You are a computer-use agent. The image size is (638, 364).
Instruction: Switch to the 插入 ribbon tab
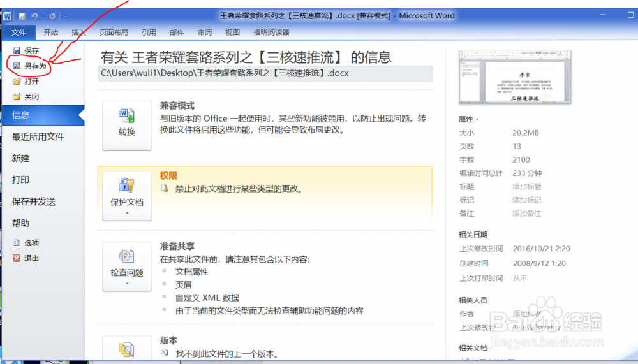coord(78,33)
